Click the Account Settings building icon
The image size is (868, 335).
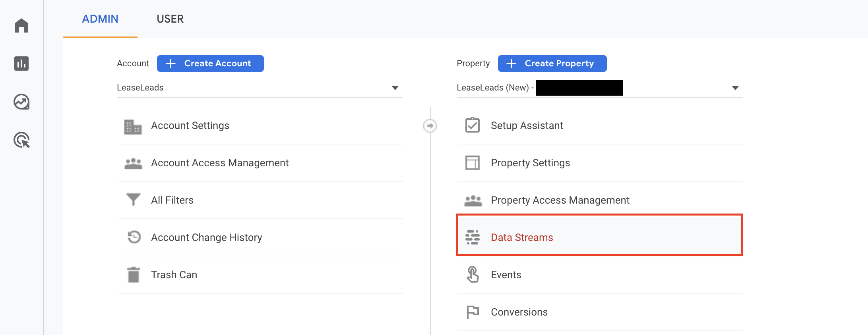pos(133,127)
